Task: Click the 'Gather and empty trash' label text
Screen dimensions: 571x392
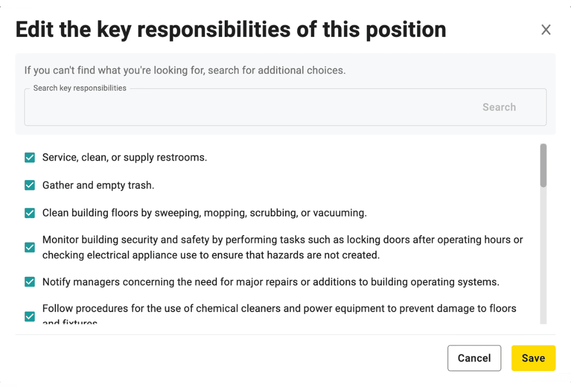Action: coord(98,185)
